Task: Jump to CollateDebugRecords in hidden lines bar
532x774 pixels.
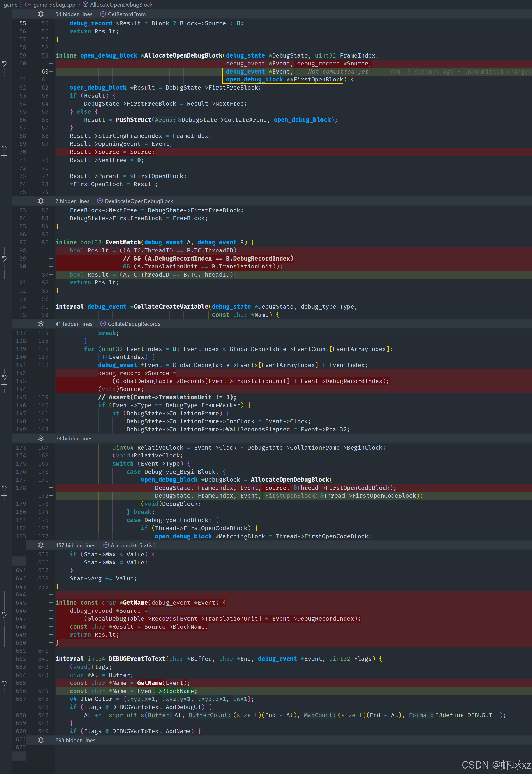Action: [x=134, y=324]
